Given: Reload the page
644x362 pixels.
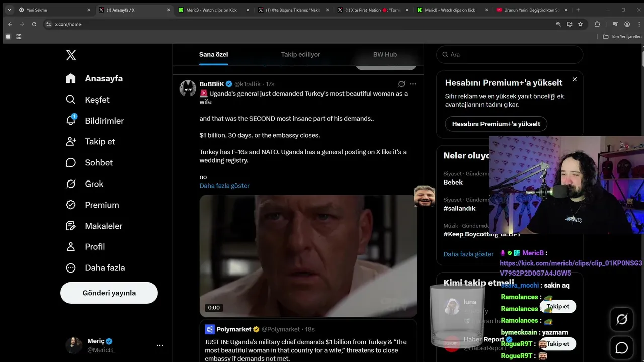Looking at the screenshot, I should coord(34,24).
